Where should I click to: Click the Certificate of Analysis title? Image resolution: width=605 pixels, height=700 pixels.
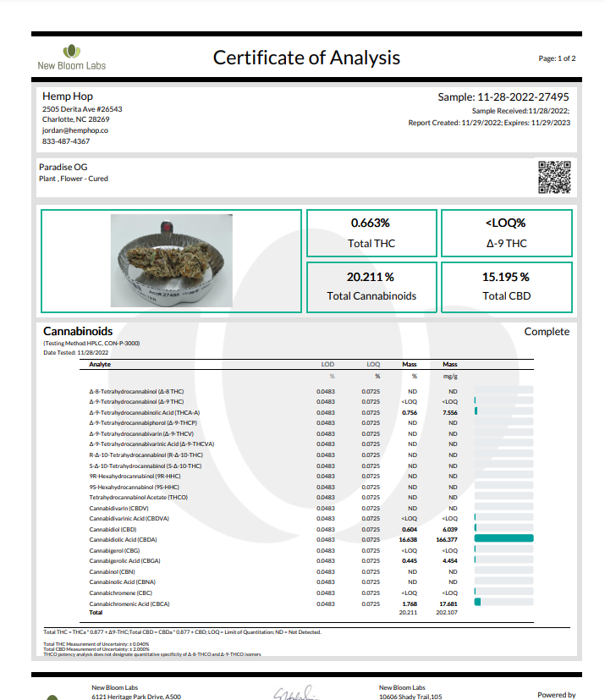click(306, 58)
